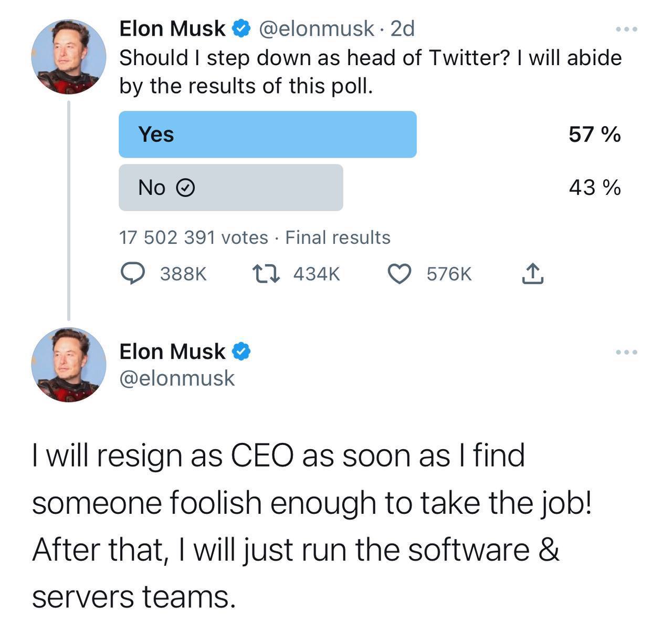Open the profile picture on the poll tweet
Image resolution: width=672 pixels, height=631 pixels.
click(x=68, y=57)
